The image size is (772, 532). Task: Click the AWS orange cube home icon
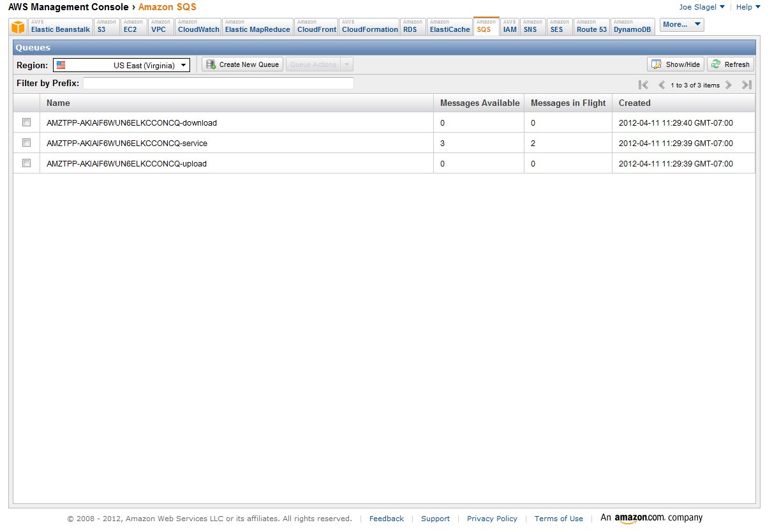pos(19,27)
